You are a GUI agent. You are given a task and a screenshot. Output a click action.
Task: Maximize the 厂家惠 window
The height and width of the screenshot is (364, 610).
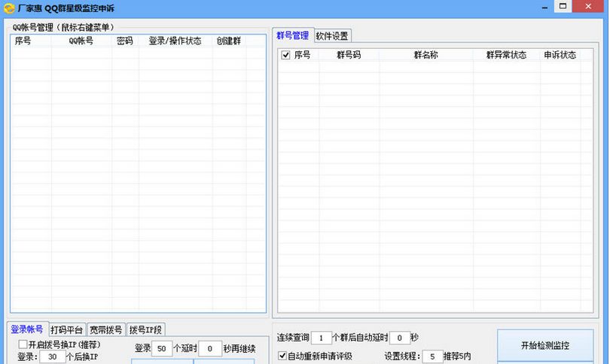coord(563,6)
